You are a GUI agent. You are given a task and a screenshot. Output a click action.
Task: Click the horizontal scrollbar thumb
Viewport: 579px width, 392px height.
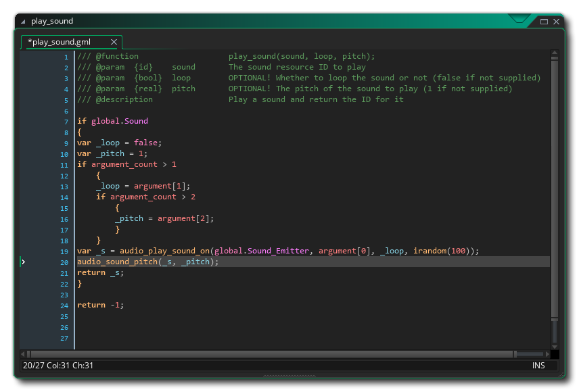point(272,354)
